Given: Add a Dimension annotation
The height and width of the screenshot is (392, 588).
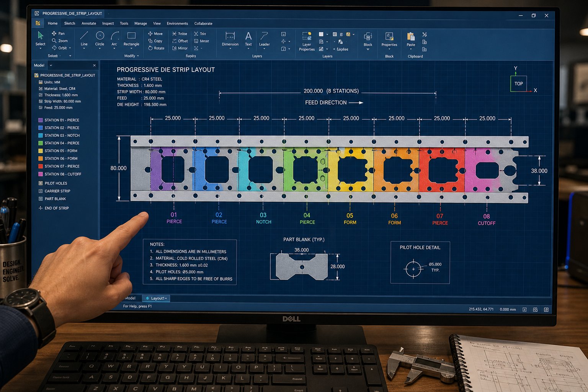Looking at the screenshot, I should pyautogui.click(x=230, y=39).
